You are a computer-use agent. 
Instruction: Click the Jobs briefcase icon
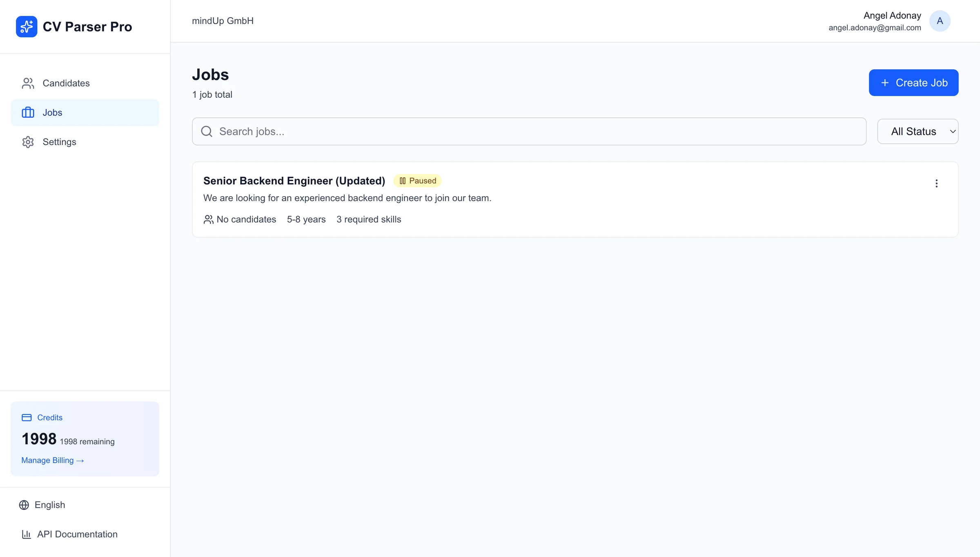tap(27, 112)
